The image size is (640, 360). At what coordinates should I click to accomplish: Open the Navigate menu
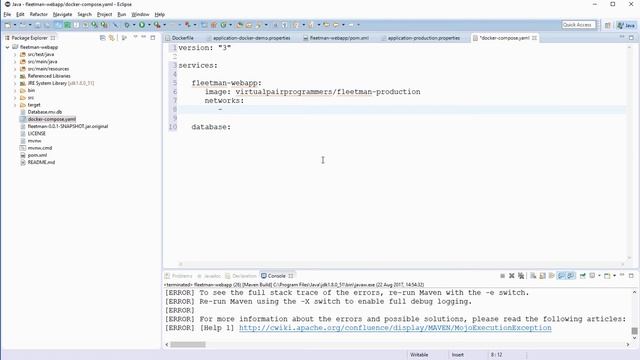62,14
